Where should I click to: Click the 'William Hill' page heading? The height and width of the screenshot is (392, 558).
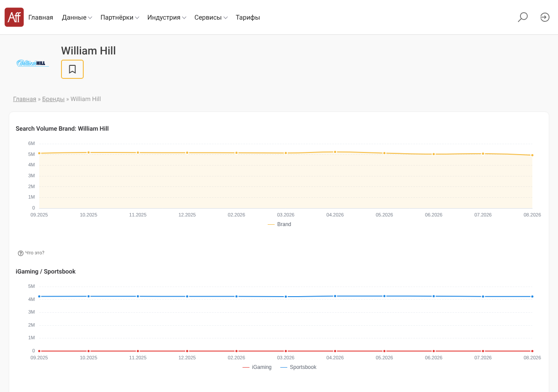[x=88, y=51]
